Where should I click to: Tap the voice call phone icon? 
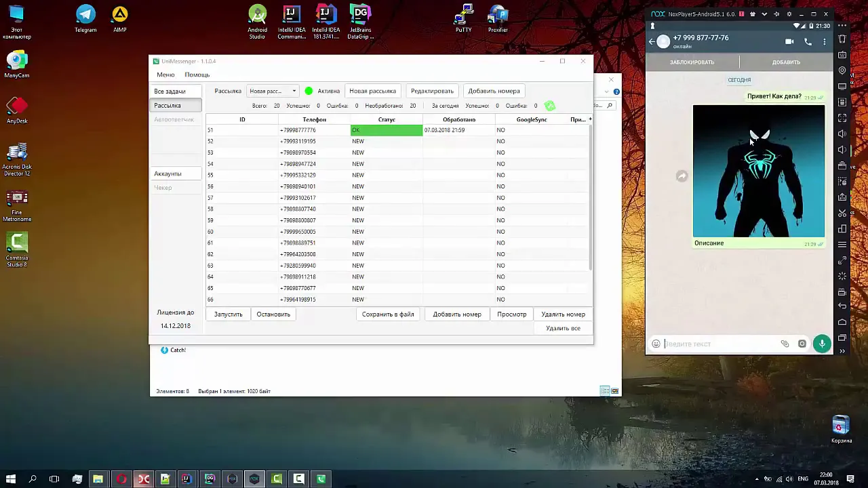(808, 42)
